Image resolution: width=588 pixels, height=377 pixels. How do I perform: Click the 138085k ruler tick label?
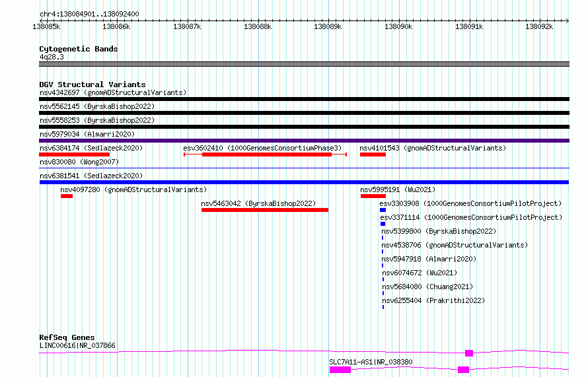pyautogui.click(x=46, y=26)
